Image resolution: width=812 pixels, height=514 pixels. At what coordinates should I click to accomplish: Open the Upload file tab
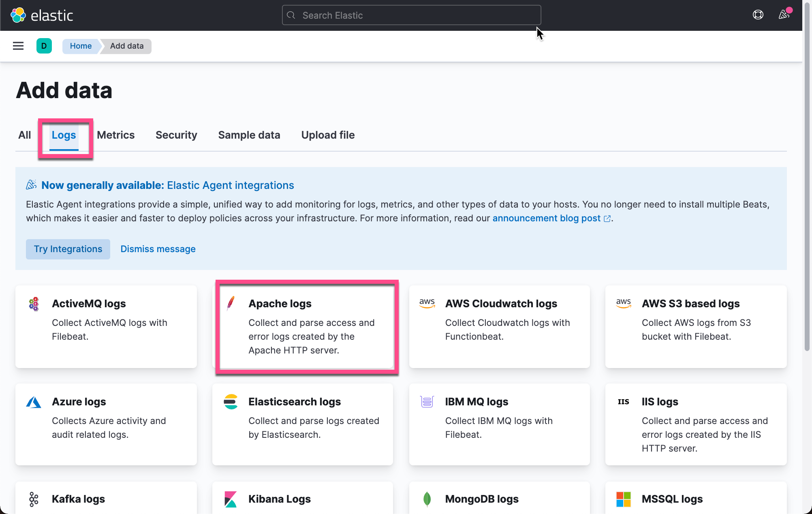(x=328, y=135)
